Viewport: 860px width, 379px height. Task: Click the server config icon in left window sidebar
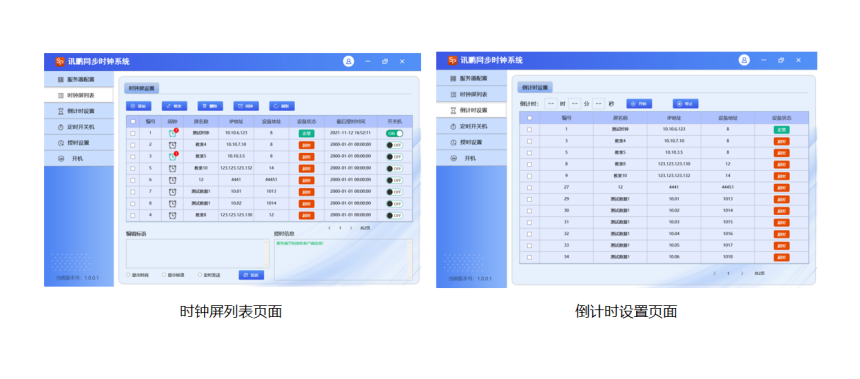click(x=61, y=80)
